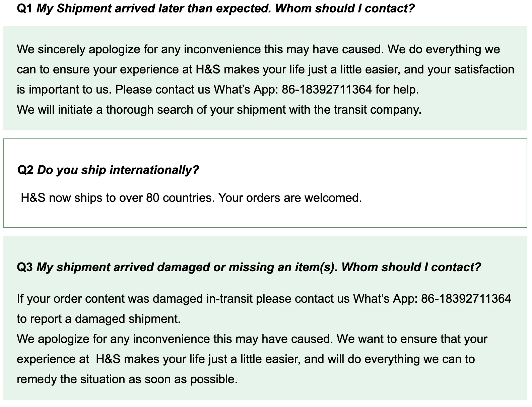Image resolution: width=532 pixels, height=407 pixels.
Task: Click the Q1 late shipment question heading
Action: click(x=225, y=8)
